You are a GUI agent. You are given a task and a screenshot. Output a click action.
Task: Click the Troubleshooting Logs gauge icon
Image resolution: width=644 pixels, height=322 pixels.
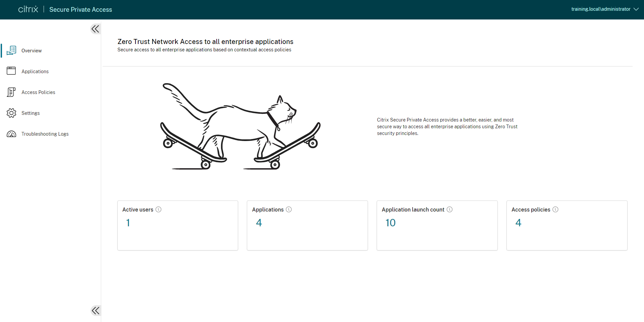tap(11, 134)
